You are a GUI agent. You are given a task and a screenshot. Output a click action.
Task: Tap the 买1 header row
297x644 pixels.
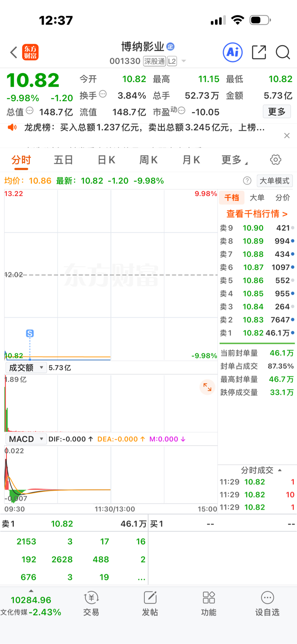[223, 524]
